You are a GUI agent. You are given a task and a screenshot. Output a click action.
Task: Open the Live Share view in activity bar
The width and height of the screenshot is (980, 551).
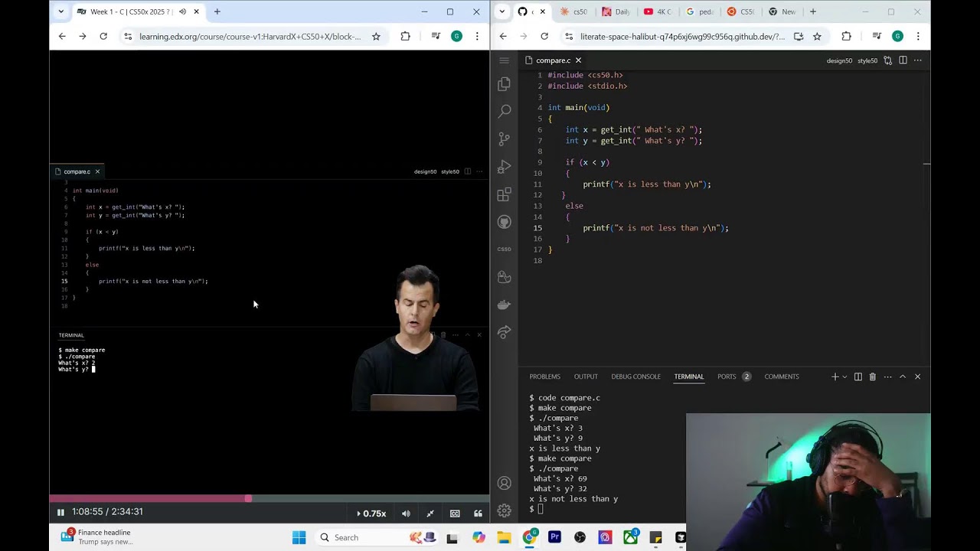504,332
